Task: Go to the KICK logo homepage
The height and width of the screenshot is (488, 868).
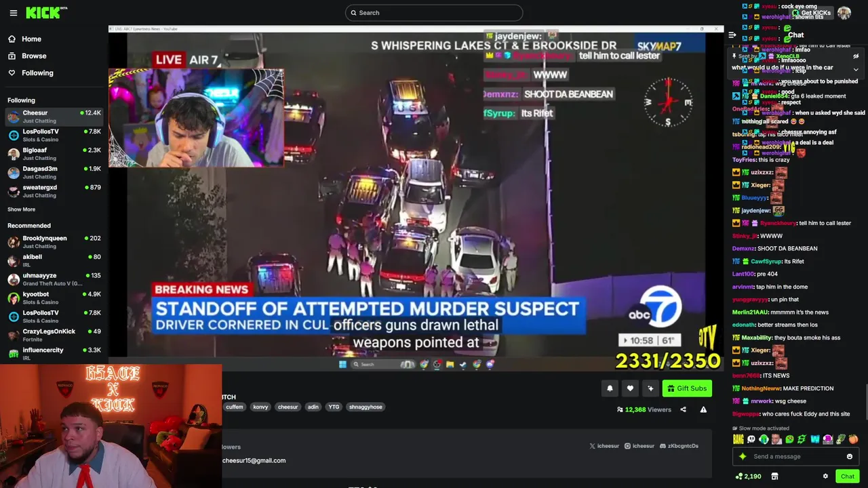Action: [x=47, y=12]
